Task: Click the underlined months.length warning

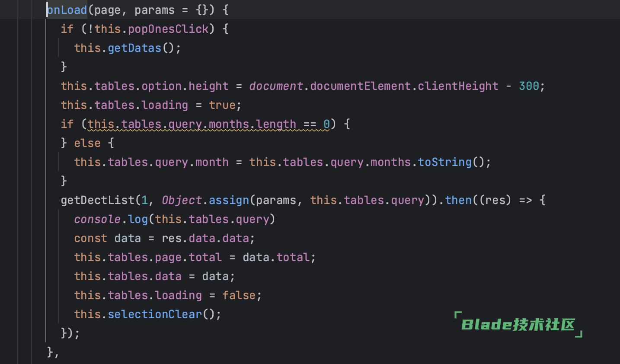Action: (x=208, y=125)
